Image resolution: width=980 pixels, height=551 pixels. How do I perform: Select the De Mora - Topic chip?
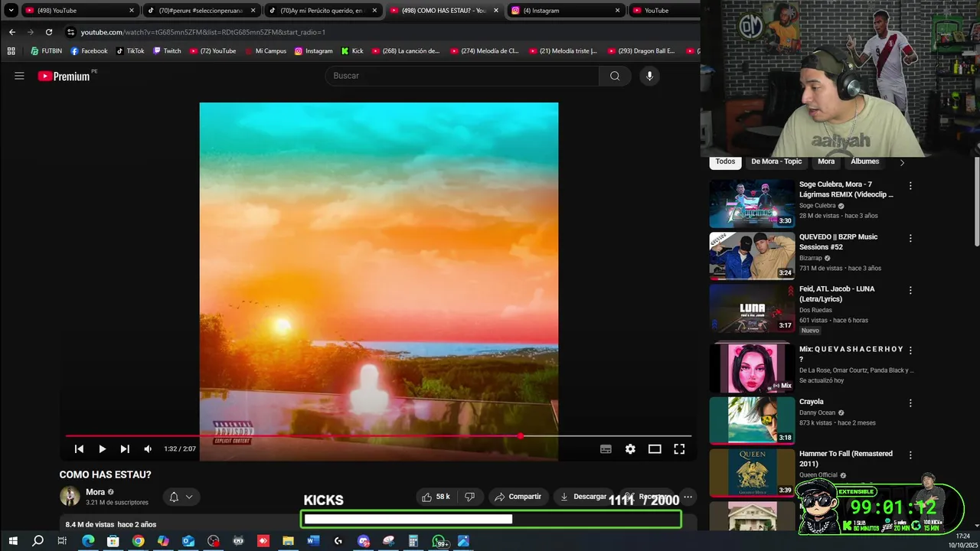776,161
